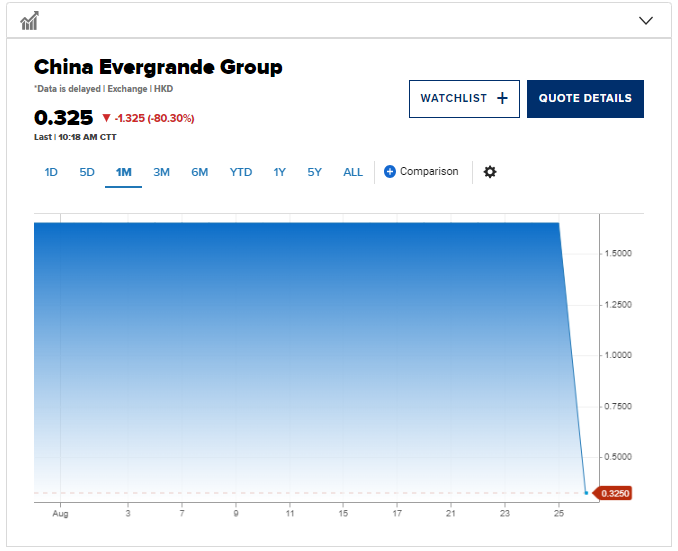Add stock via the WATCHLIST button
The width and height of the screenshot is (678, 551).
[464, 98]
